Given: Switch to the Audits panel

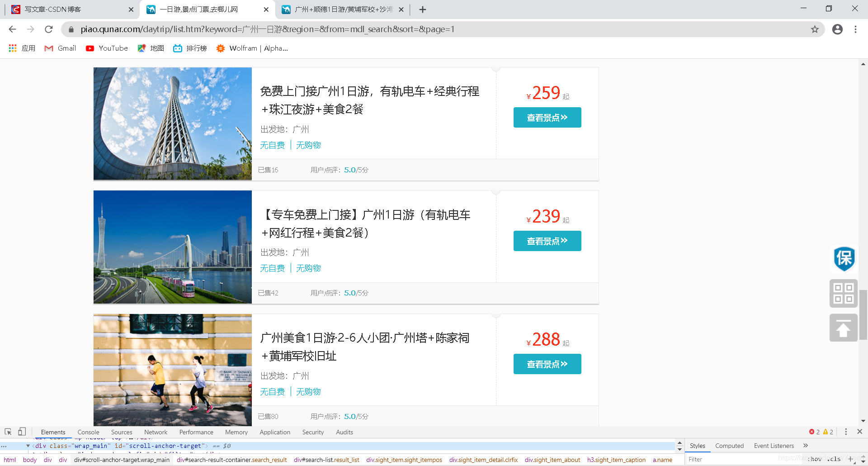Looking at the screenshot, I should [x=344, y=433].
